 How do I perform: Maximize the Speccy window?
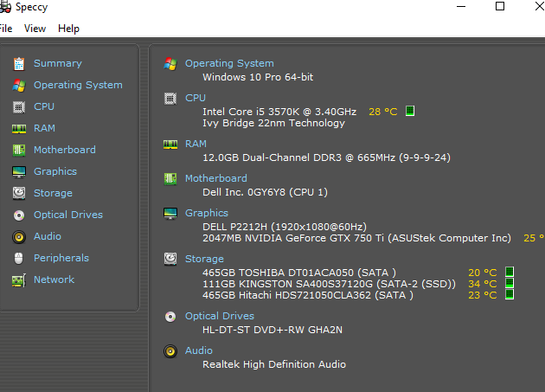[x=500, y=6]
